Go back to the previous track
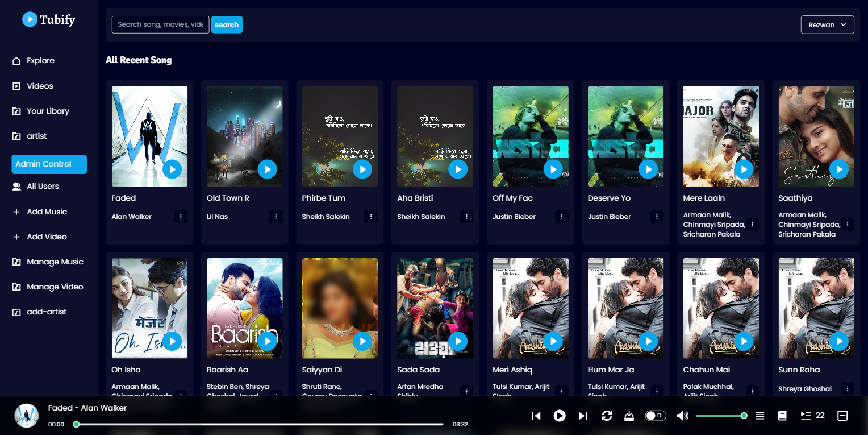The height and width of the screenshot is (435, 868). pos(536,416)
